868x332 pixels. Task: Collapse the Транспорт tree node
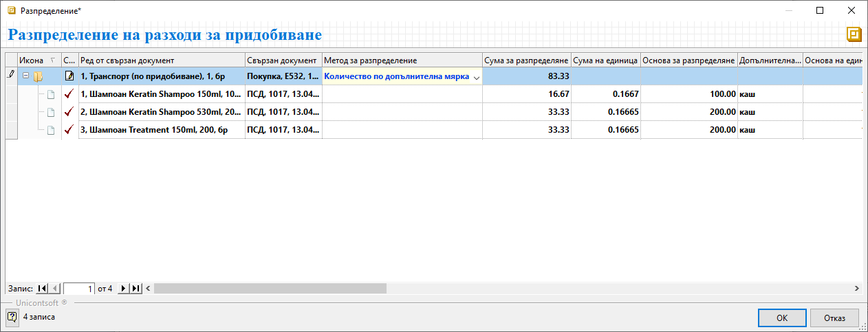pos(25,76)
